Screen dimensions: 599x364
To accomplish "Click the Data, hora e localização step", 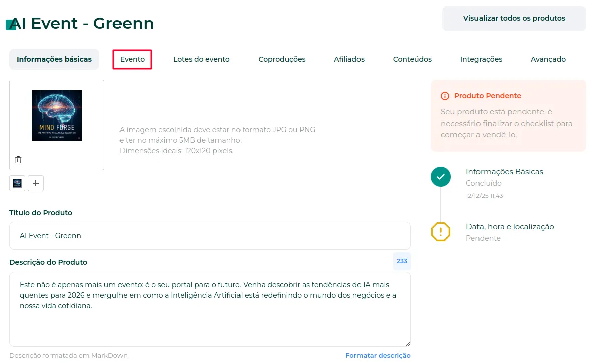I will (510, 227).
